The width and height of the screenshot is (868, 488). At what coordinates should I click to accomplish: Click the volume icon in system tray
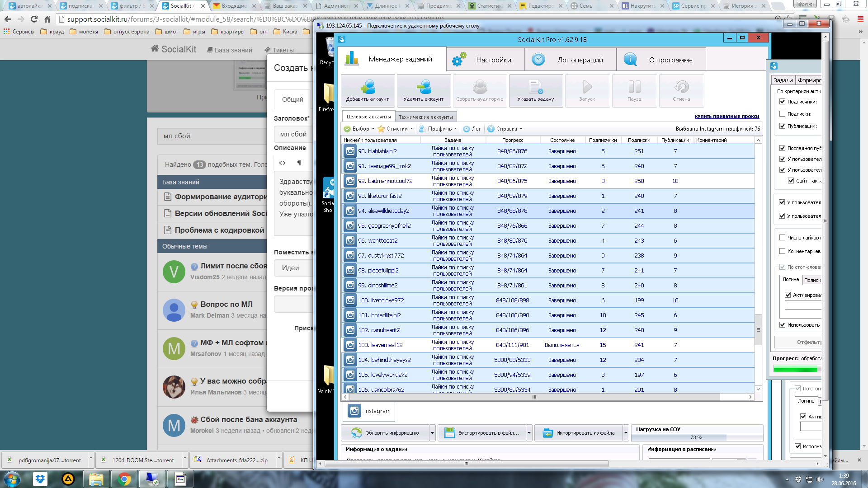[820, 479]
